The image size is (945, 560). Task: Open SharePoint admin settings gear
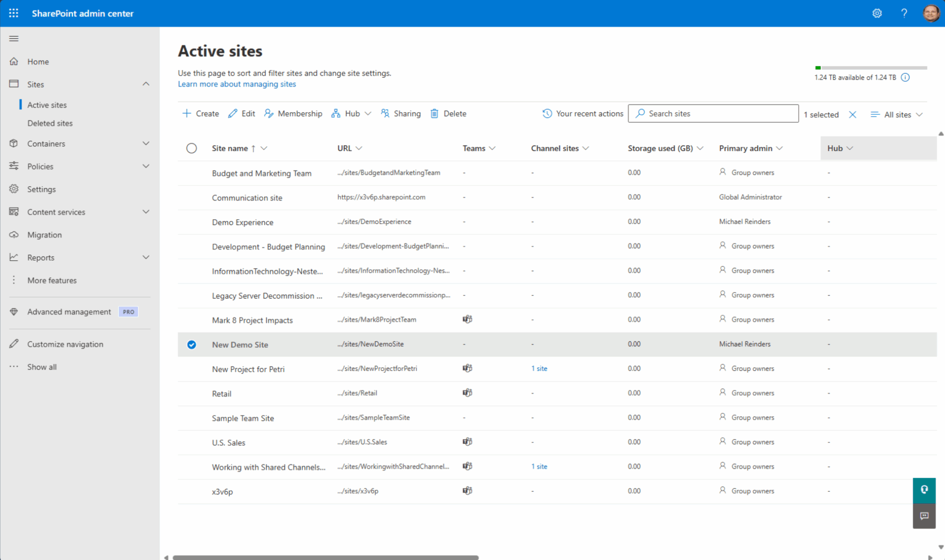(877, 13)
